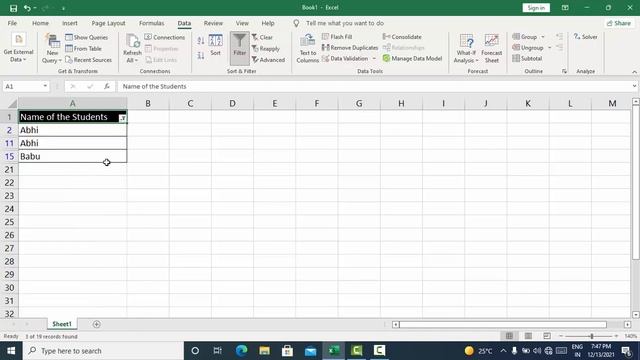Open Recent Sources
Viewport: 640px width, 360px height.
[x=88, y=60]
